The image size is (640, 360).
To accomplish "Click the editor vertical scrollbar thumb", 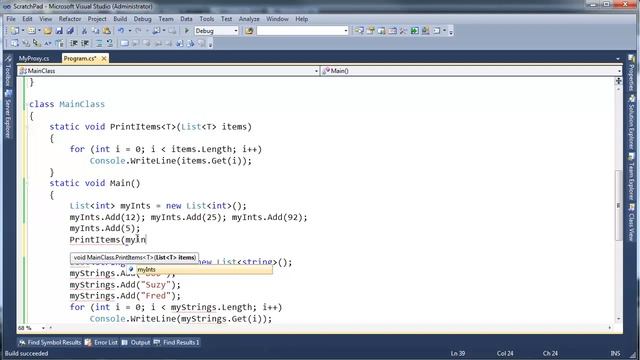I will click(619, 205).
